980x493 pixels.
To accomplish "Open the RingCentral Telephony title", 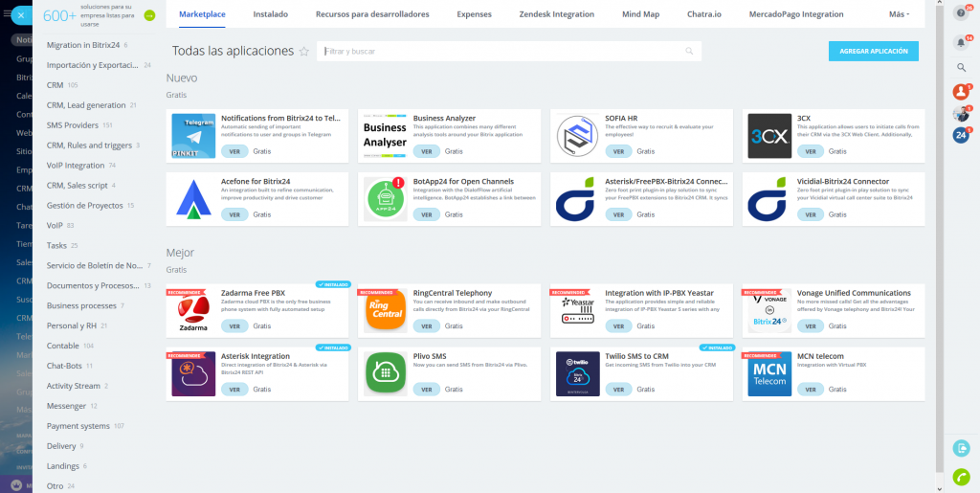I will 453,293.
